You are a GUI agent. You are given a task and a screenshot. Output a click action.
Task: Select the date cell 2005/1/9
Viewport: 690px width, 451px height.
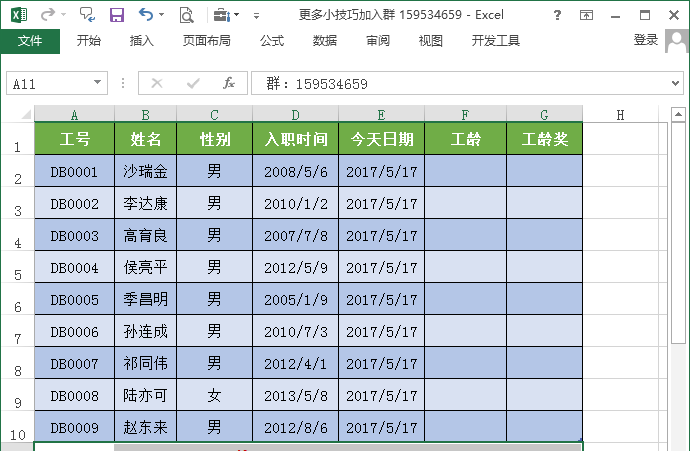coord(295,299)
